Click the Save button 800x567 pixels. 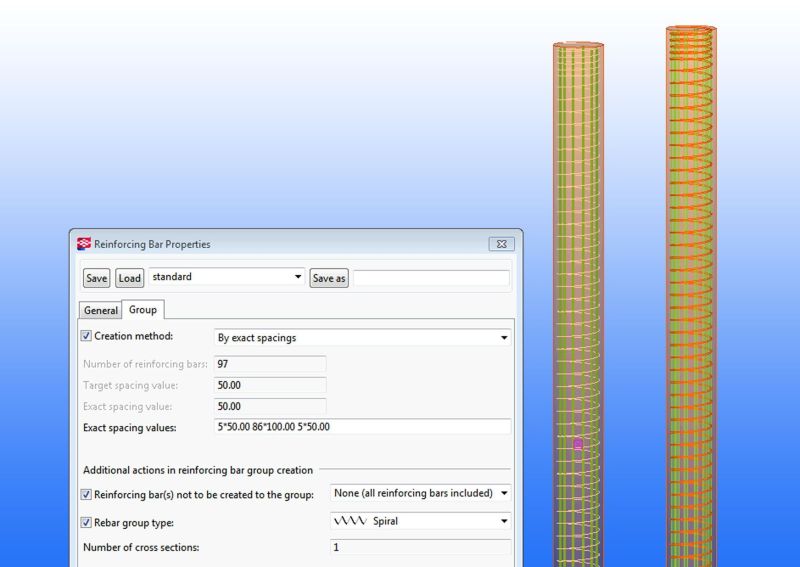[96, 278]
